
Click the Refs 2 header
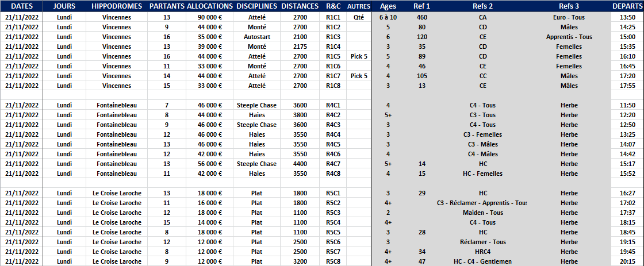(483, 6)
